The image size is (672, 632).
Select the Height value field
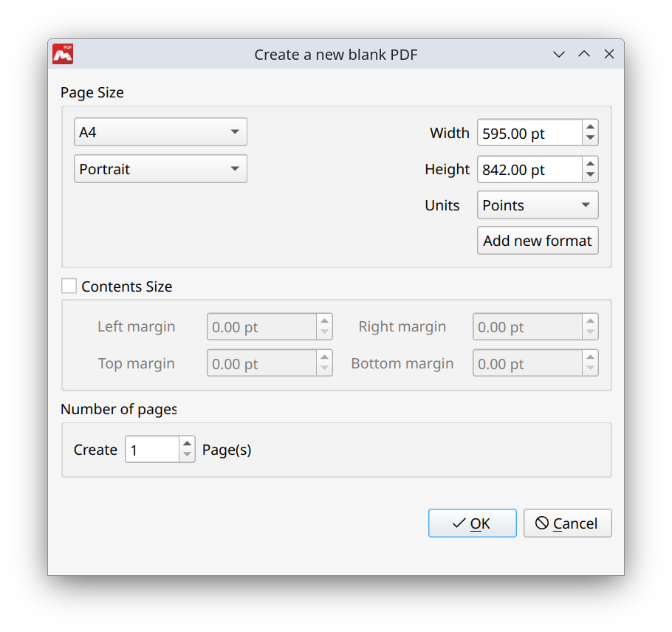click(524, 169)
